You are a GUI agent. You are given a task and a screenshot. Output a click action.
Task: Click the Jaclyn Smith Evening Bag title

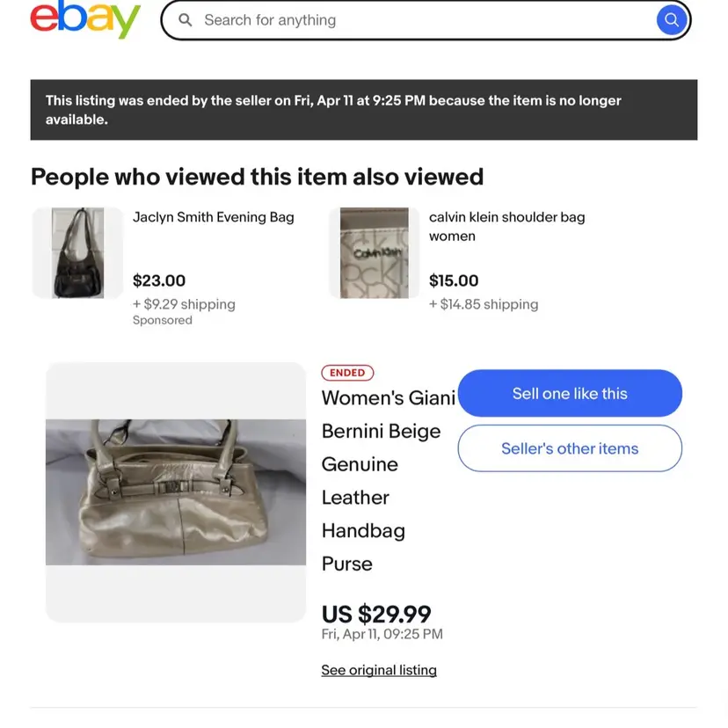pos(214,217)
